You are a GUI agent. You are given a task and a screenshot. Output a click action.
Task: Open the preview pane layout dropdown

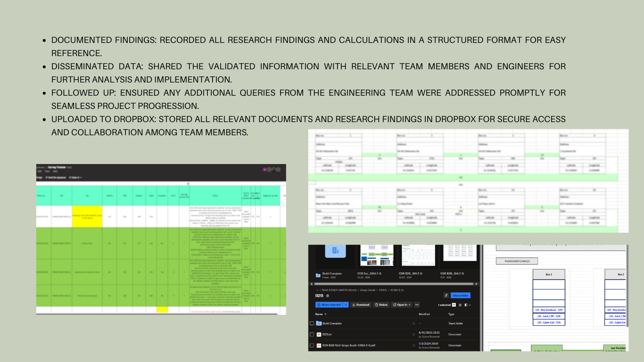[x=468, y=305]
